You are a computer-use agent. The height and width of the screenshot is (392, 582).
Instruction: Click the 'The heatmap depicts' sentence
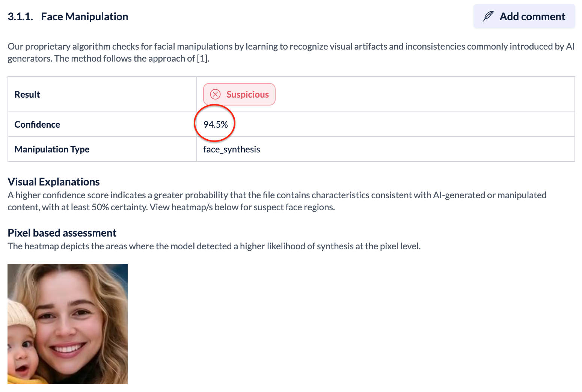pos(214,246)
